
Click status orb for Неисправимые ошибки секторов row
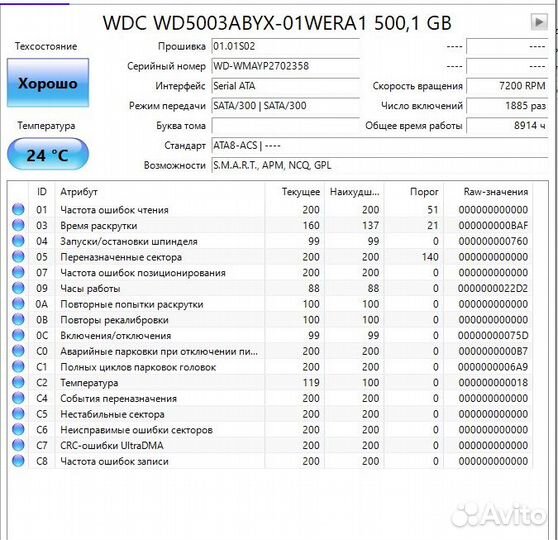(x=18, y=429)
